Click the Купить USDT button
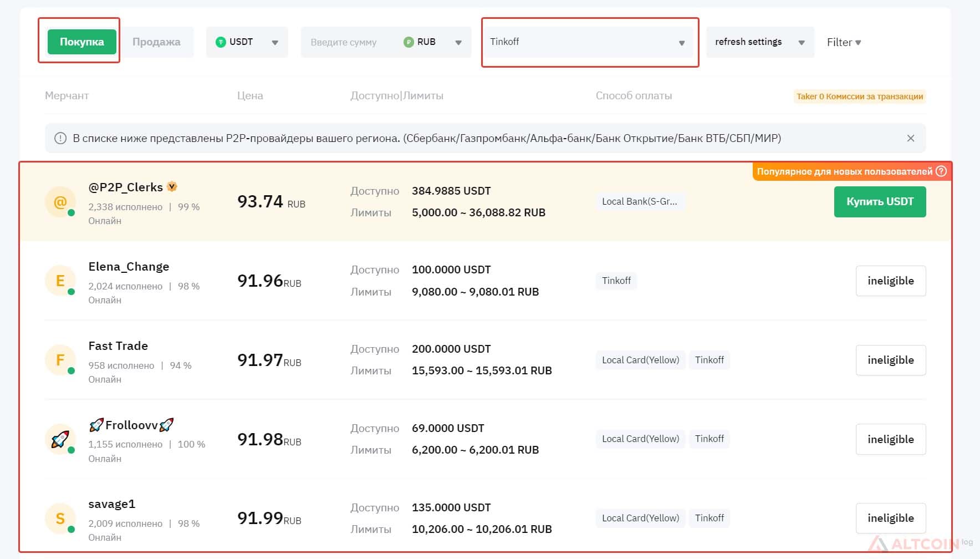 (x=880, y=202)
